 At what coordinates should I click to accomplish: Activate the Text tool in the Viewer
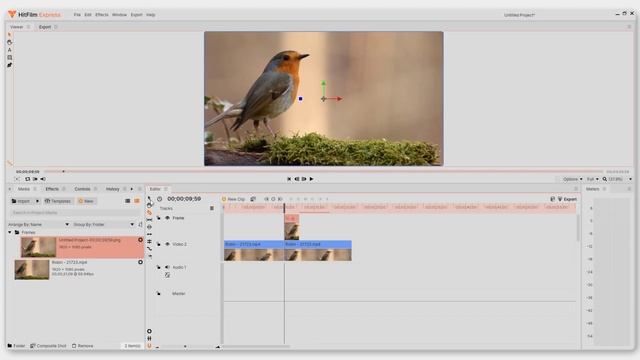[9, 50]
